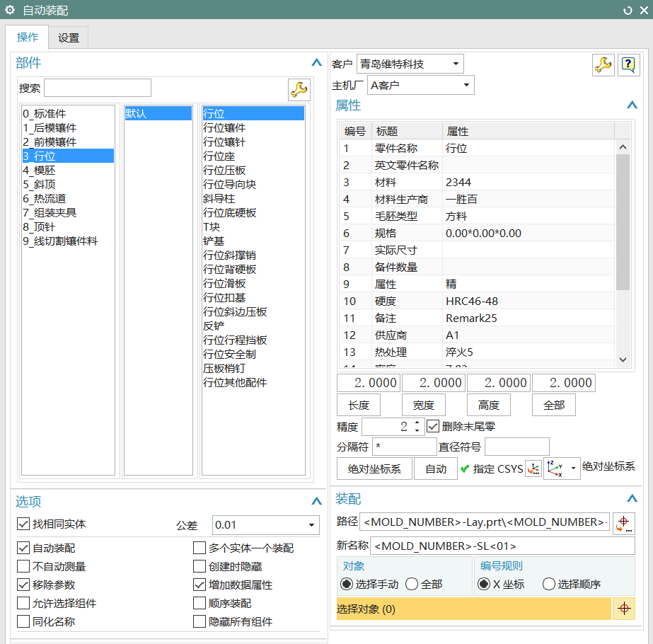
Task: Click the path target icon beside 路径 field
Action: (624, 524)
